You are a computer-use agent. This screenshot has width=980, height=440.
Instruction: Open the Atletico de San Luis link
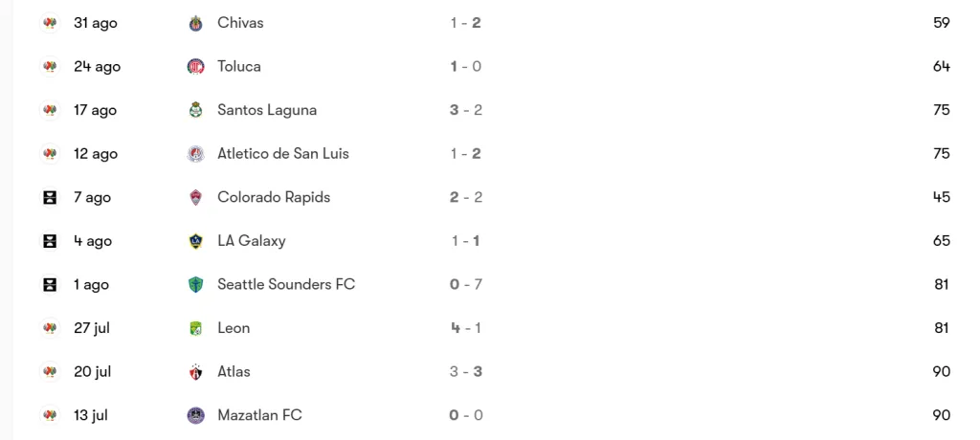(x=283, y=154)
